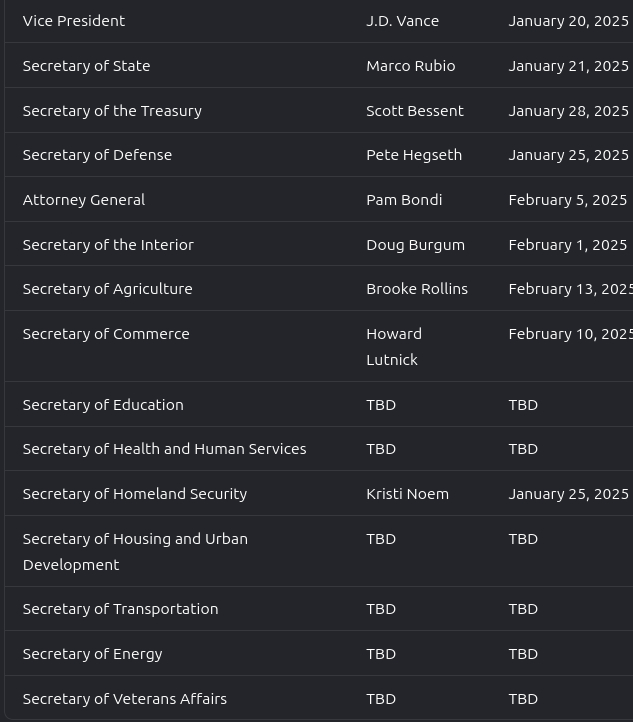Select the Doug Burgum name cell
The height and width of the screenshot is (722, 633).
(x=415, y=245)
